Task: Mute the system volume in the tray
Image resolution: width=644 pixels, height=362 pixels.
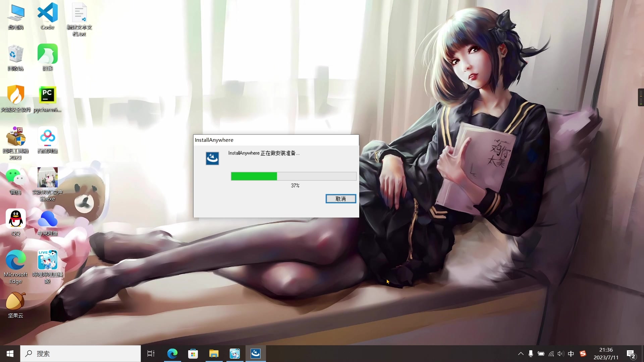Action: click(x=561, y=353)
